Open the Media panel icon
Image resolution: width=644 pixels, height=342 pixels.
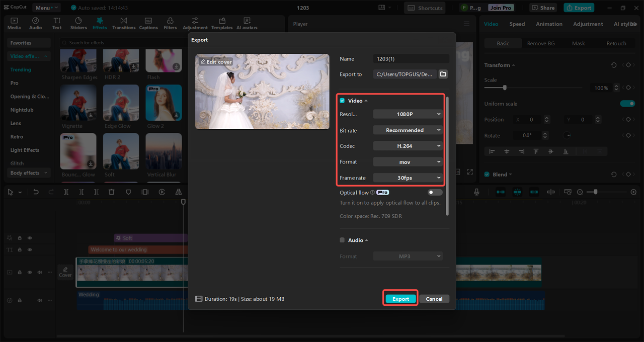click(14, 21)
